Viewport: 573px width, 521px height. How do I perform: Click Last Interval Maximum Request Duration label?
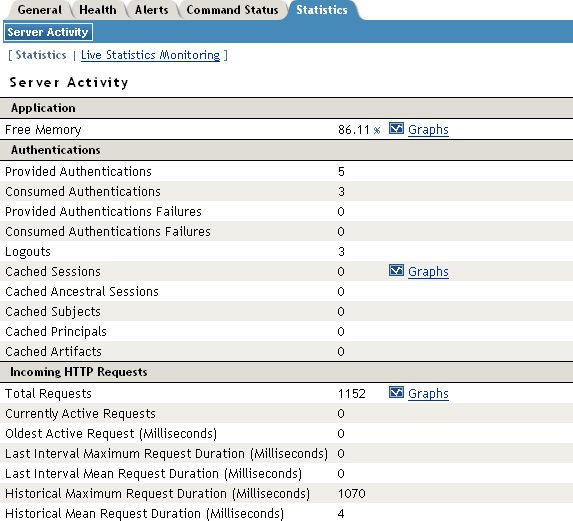point(167,454)
